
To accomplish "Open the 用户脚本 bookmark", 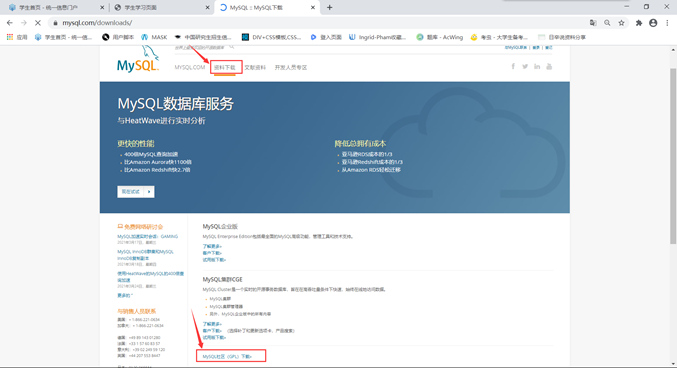I will 118,37.
